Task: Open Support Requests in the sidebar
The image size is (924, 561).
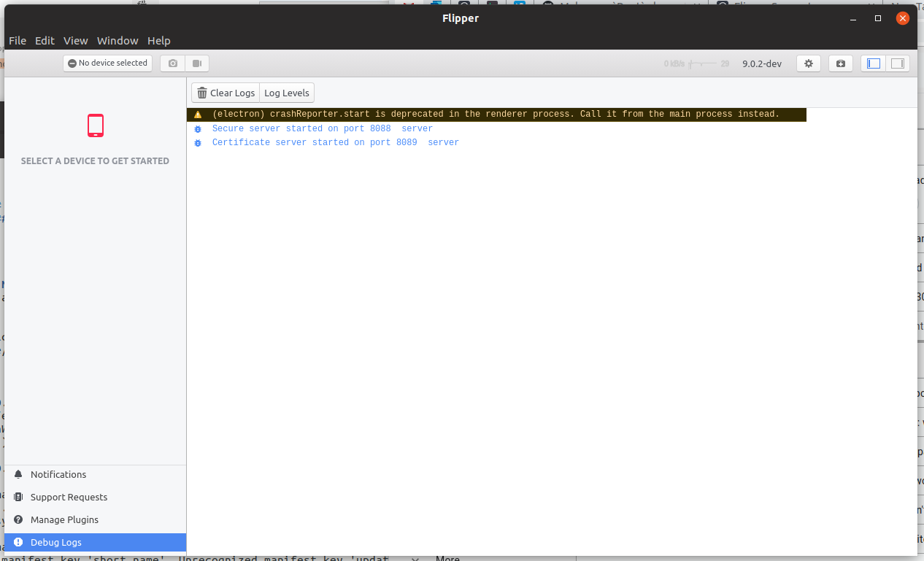Action: coord(95,497)
